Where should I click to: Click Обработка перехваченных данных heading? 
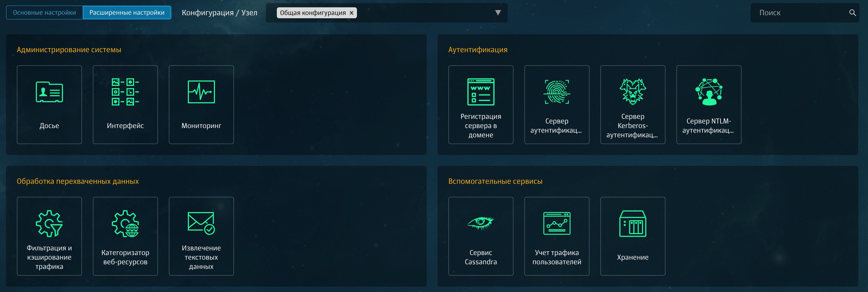pos(78,181)
